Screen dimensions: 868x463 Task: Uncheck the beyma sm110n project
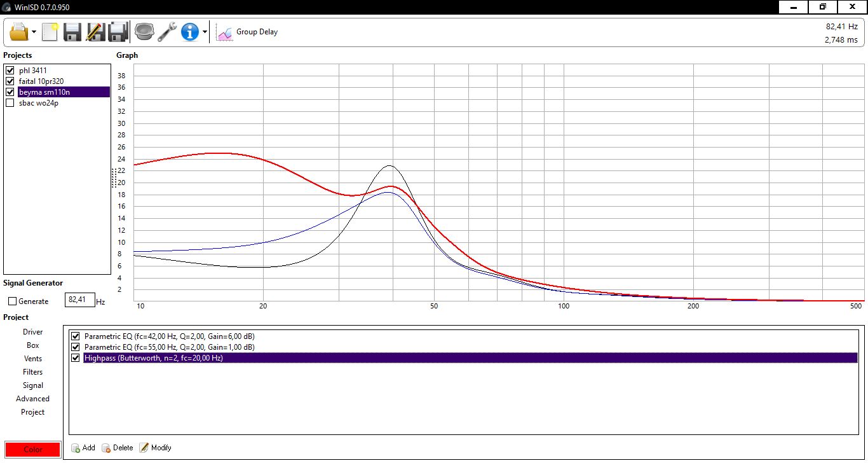pyautogui.click(x=10, y=92)
